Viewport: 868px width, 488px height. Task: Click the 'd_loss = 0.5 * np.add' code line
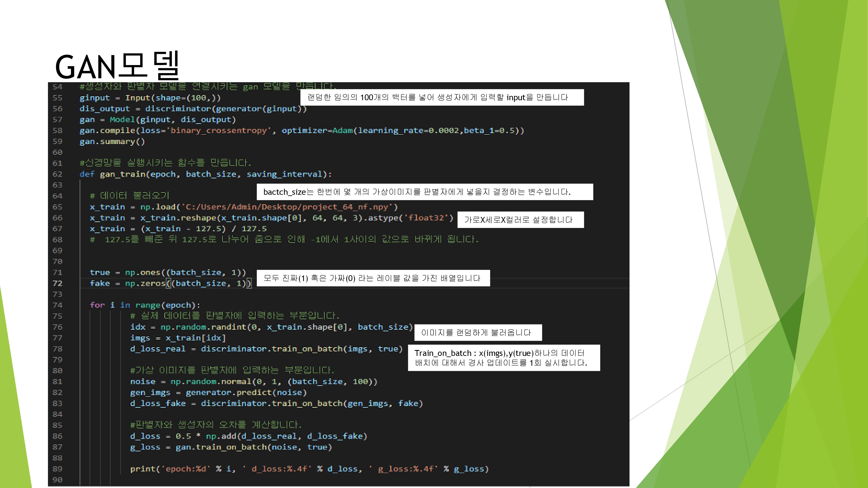coord(249,436)
